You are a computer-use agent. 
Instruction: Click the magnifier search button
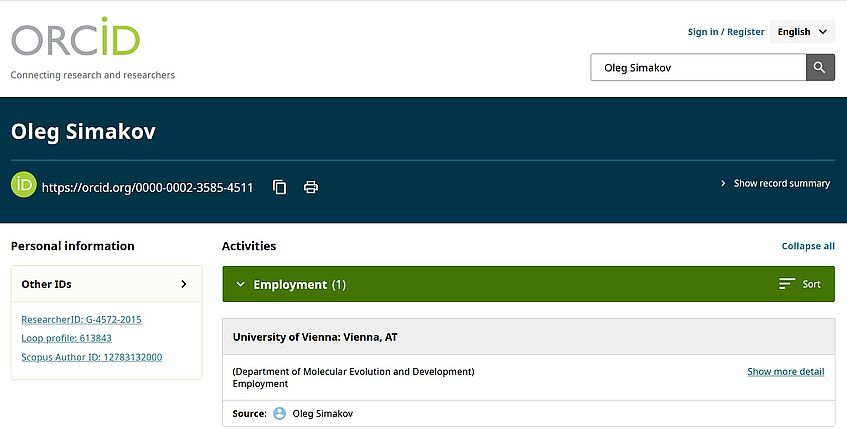click(820, 68)
